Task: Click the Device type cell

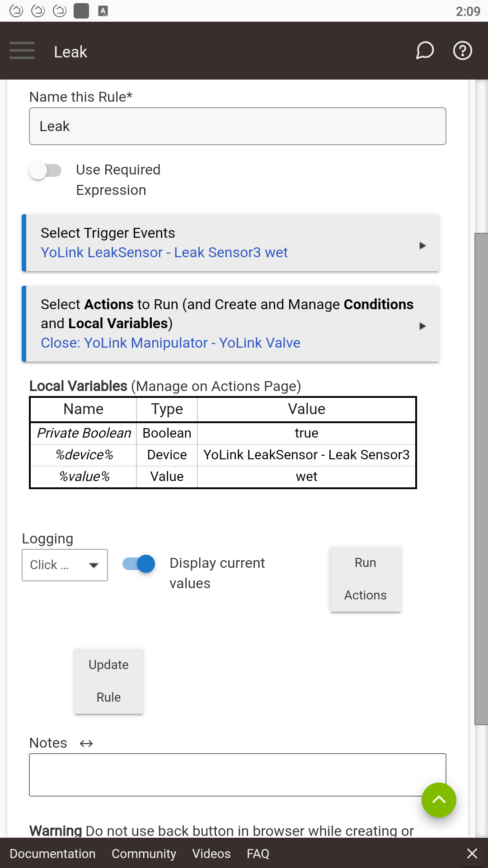Action: click(167, 455)
